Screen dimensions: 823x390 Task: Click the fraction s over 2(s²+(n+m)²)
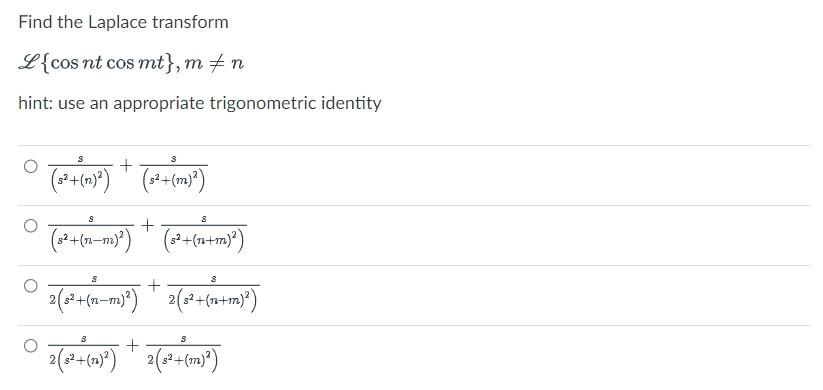214,293
